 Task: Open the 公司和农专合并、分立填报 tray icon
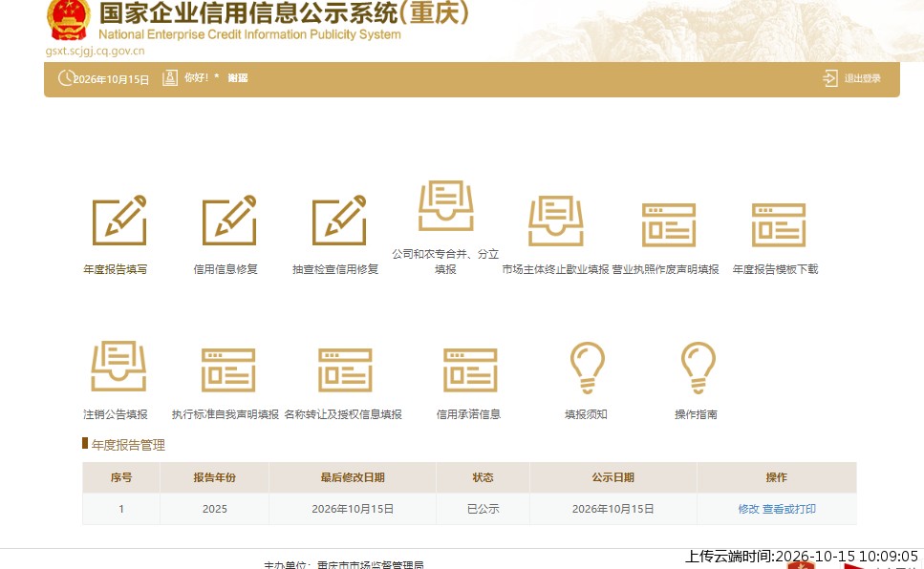[x=445, y=205]
